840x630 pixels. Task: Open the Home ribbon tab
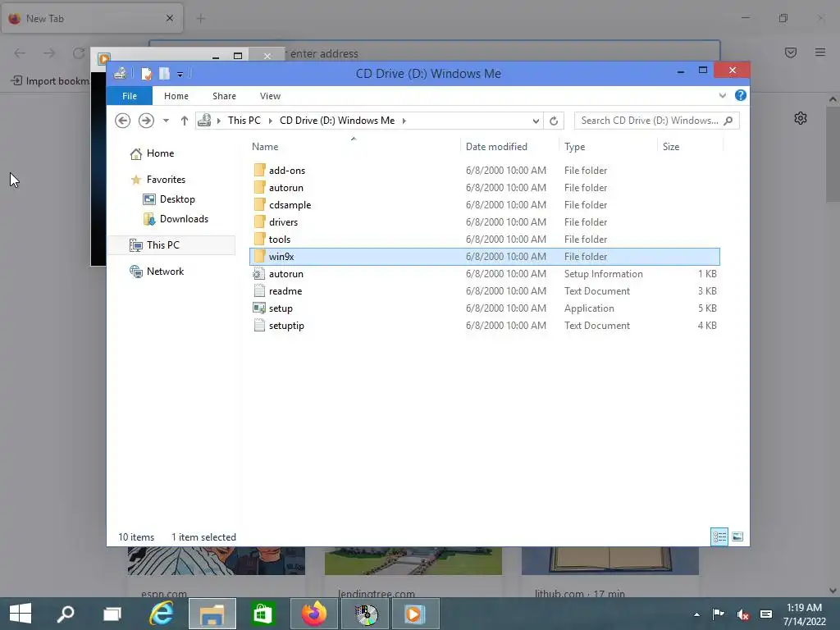(176, 96)
